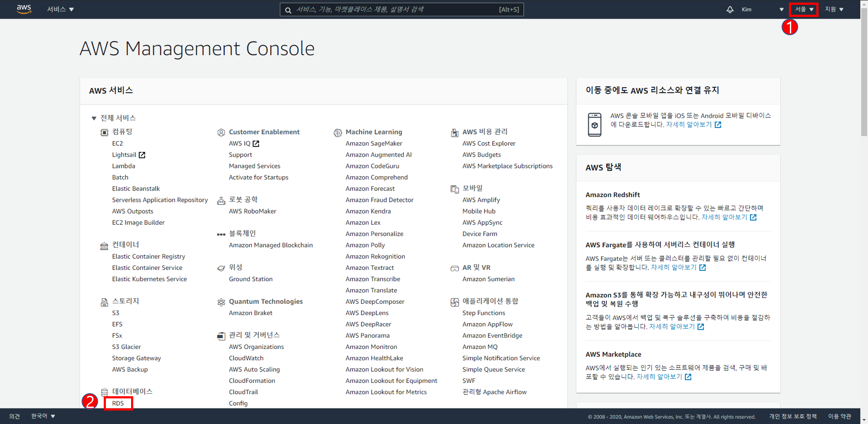Open the EC2 service link
The width and height of the screenshot is (868, 424).
(x=118, y=144)
